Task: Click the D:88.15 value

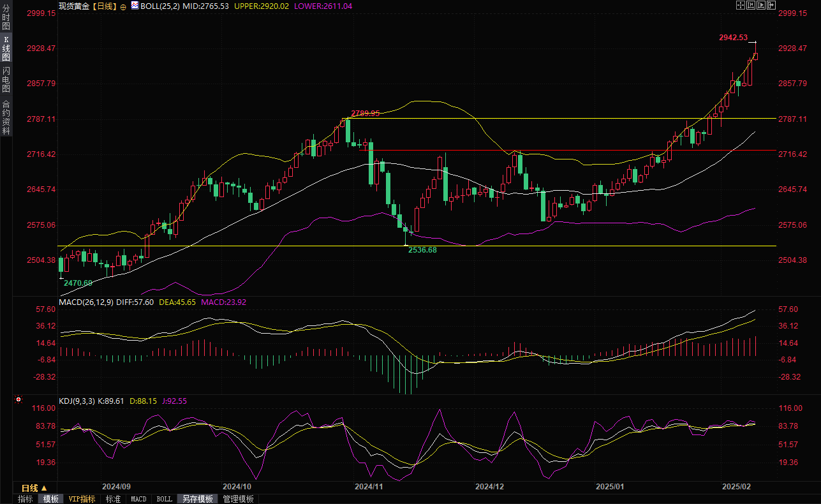Action: coord(144,401)
